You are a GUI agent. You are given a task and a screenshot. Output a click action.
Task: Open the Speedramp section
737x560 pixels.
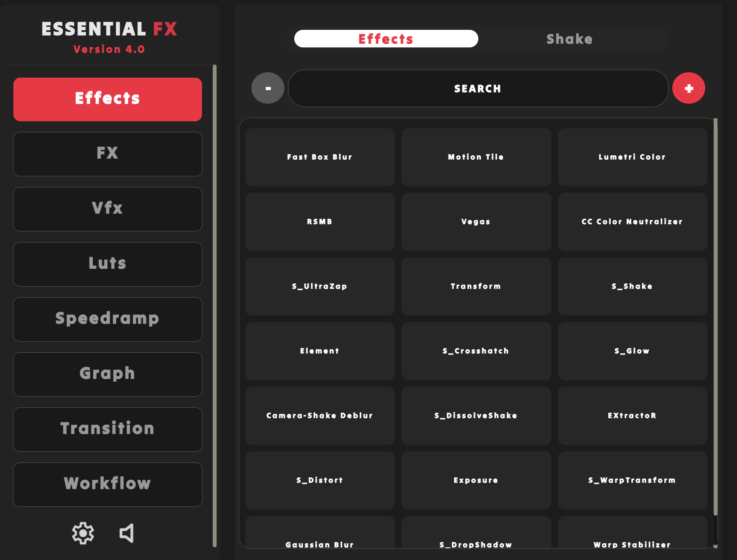(x=108, y=319)
